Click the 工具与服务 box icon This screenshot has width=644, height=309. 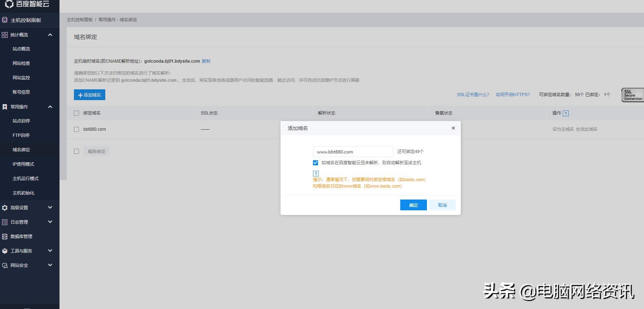pyautogui.click(x=5, y=251)
